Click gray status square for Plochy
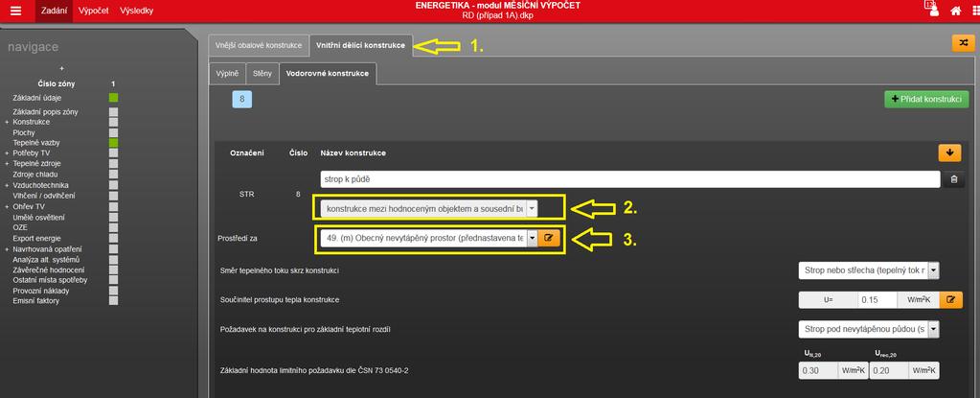Screen dimensions: 980x398 pos(113,132)
